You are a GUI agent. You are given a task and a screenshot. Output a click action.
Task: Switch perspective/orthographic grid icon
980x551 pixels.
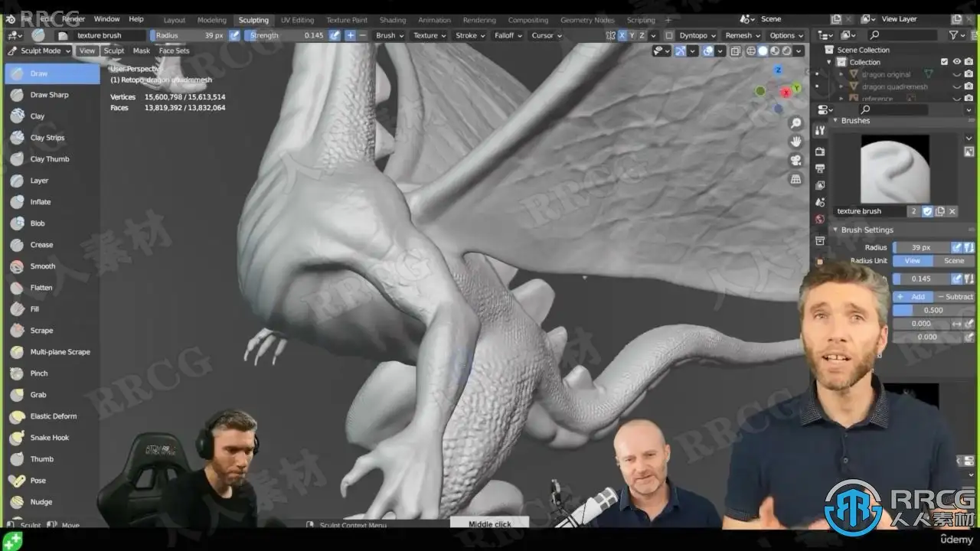[796, 179]
